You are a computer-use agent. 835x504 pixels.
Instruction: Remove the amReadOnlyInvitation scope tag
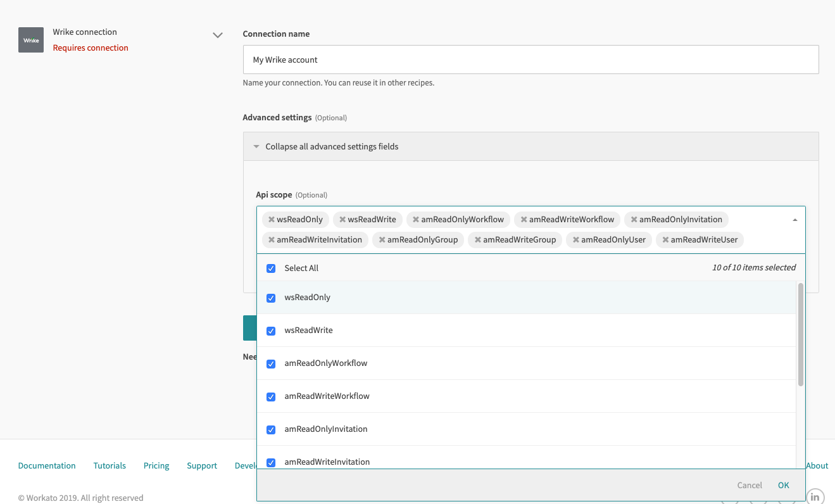(634, 219)
